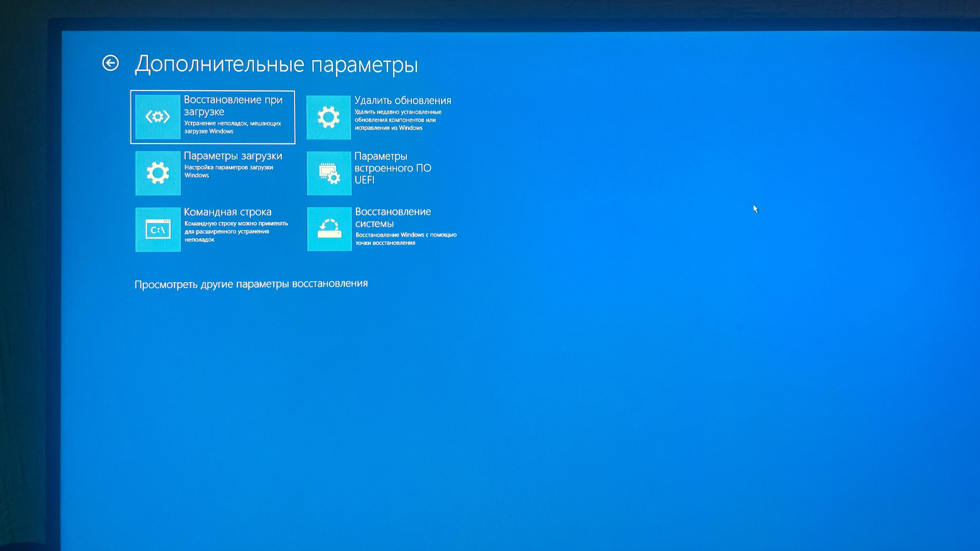Click the Удалить обновления gear icon
980x551 pixels.
tap(329, 118)
